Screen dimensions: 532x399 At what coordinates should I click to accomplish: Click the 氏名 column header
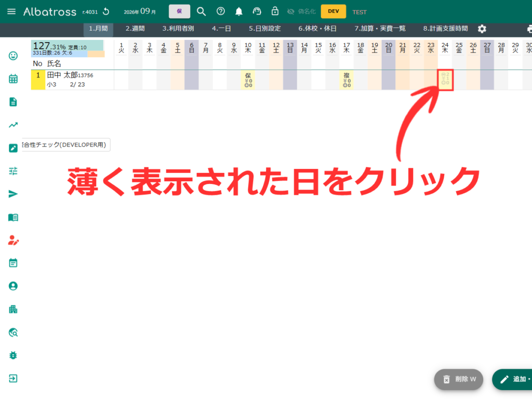tap(54, 63)
